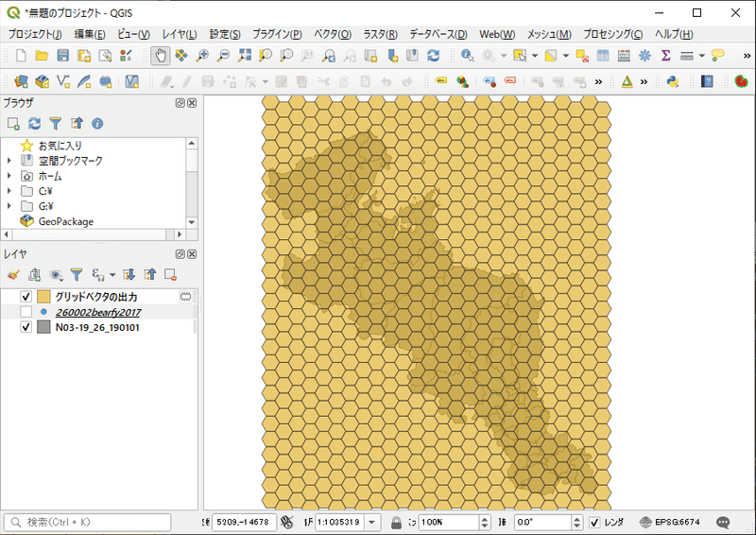Toggle the scale lock padlock icon
Screen dimensions: 756x535
tap(396, 523)
